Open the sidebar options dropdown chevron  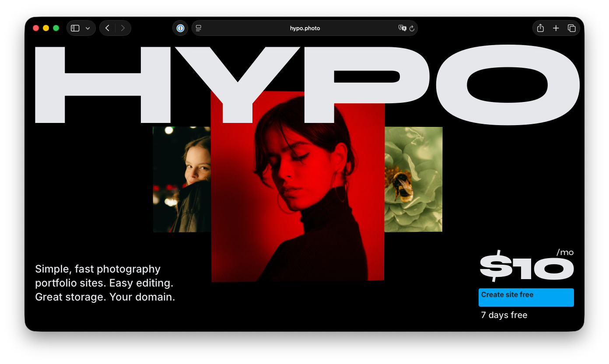point(88,28)
